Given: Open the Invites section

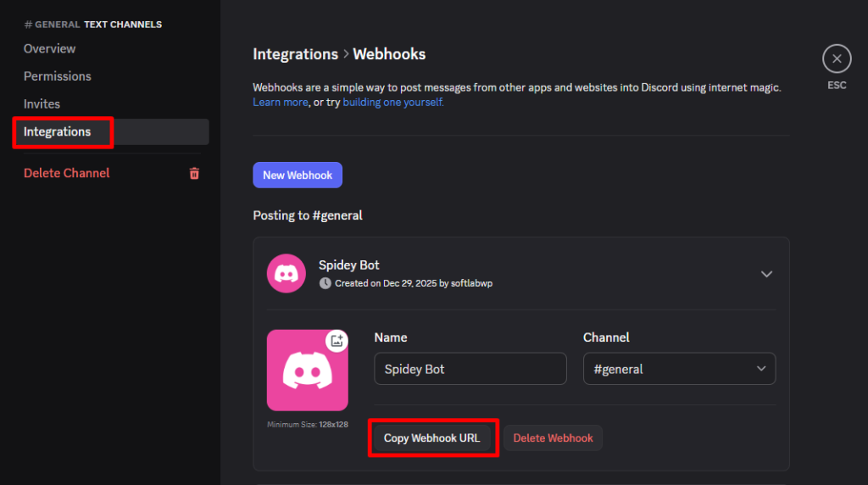Looking at the screenshot, I should (42, 104).
